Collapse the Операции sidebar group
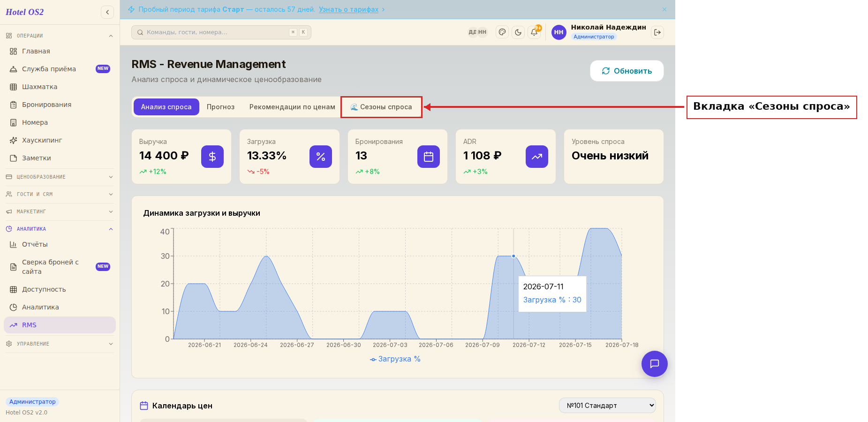The height and width of the screenshot is (422, 868). click(x=60, y=36)
